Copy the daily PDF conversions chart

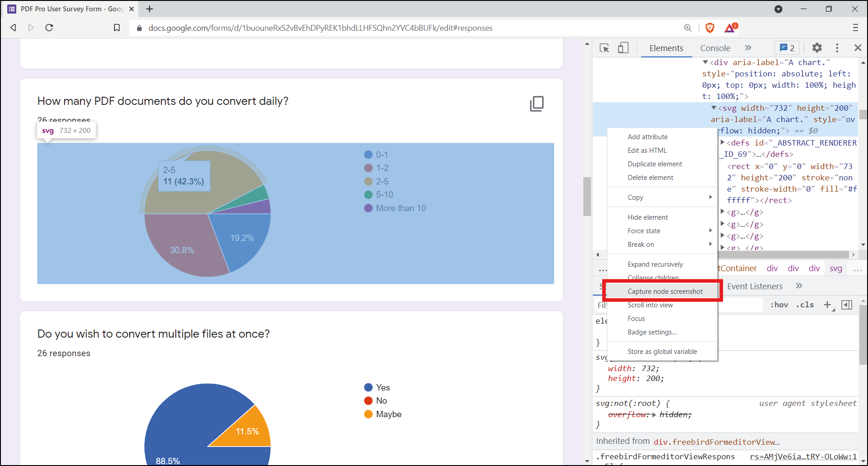click(x=536, y=104)
